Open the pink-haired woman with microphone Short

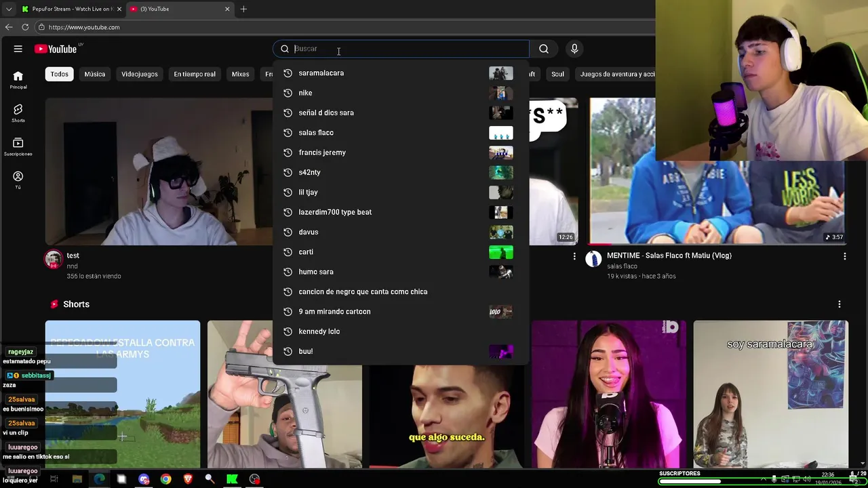pyautogui.click(x=609, y=394)
